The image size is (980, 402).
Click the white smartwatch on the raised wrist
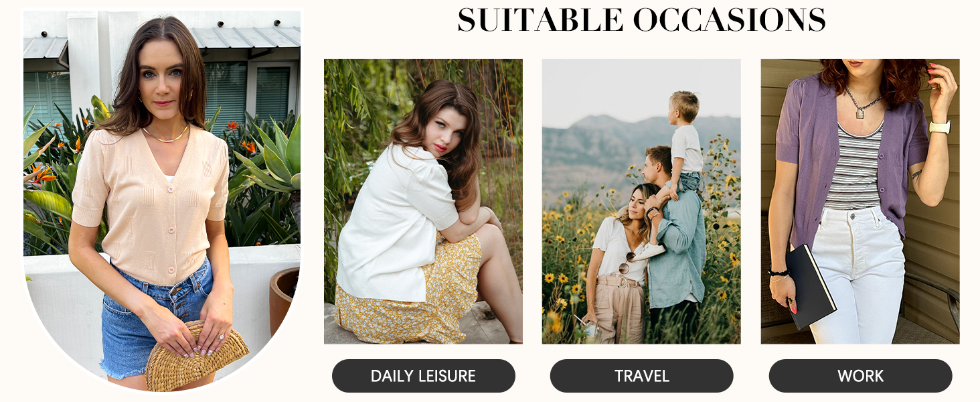pyautogui.click(x=940, y=127)
